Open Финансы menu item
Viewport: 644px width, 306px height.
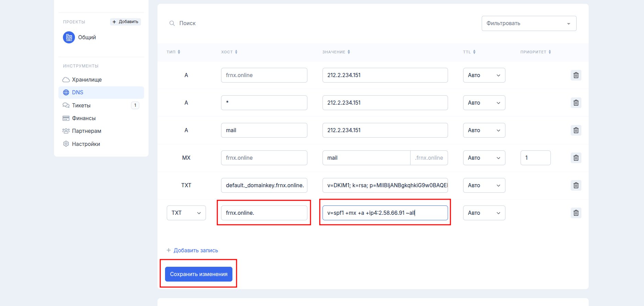coord(84,118)
